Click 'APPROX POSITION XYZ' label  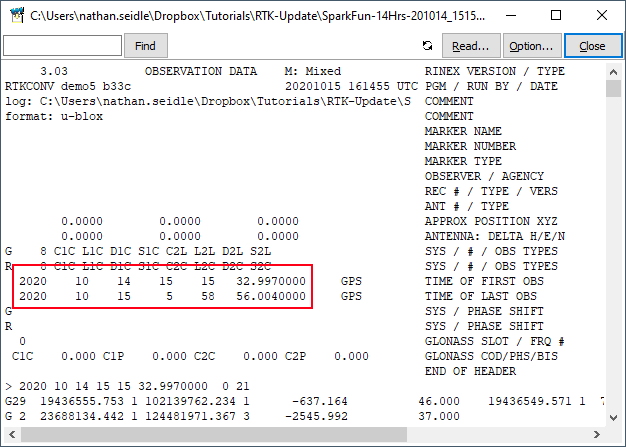click(x=491, y=222)
